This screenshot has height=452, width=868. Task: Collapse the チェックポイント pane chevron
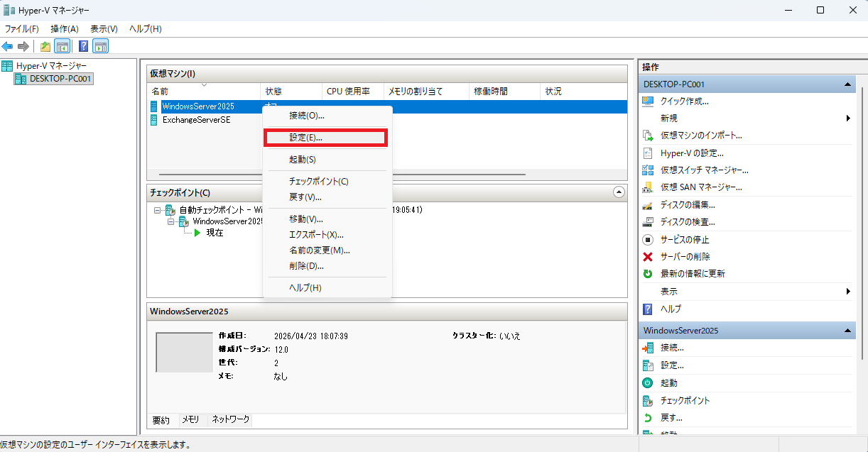click(x=619, y=192)
